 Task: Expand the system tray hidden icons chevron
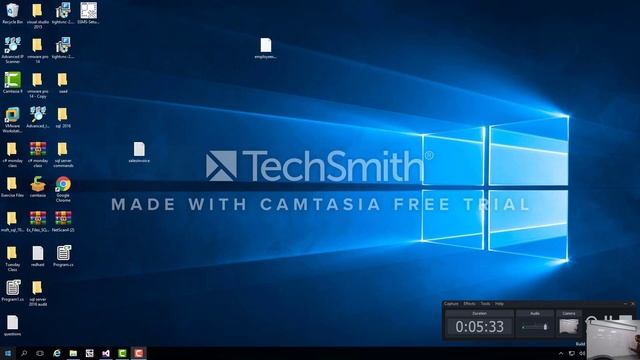coord(561,353)
